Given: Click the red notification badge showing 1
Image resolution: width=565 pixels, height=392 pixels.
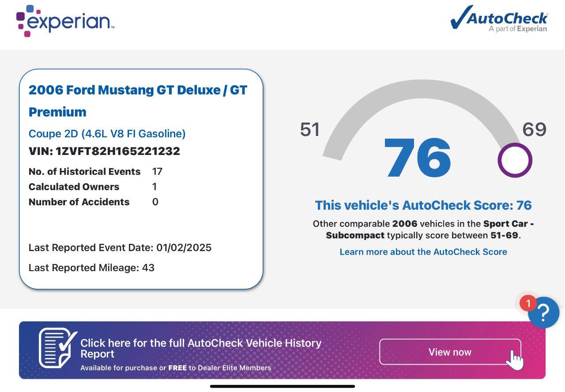Looking at the screenshot, I should [527, 303].
